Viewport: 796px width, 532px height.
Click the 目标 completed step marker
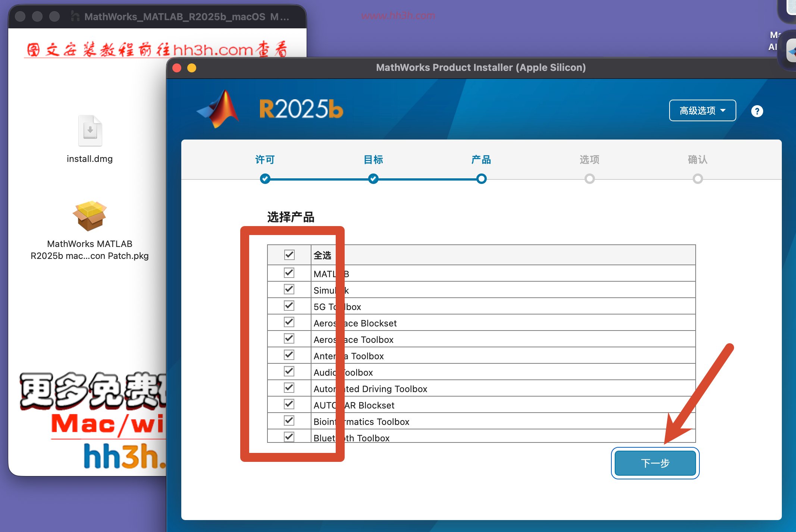click(373, 179)
